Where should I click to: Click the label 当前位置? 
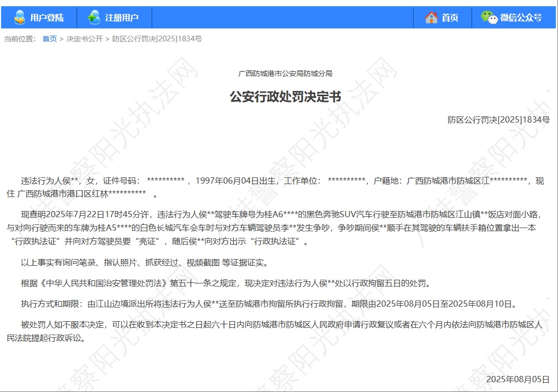[x=20, y=39]
